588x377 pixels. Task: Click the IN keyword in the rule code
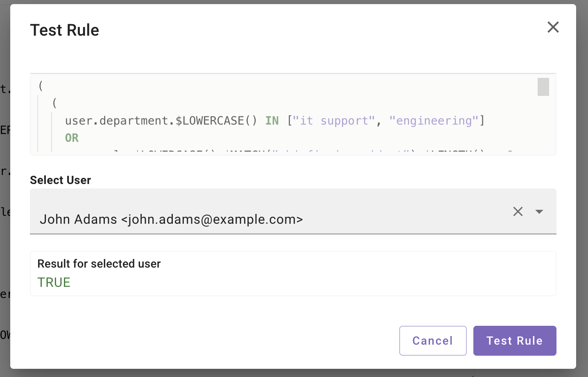[x=272, y=121]
